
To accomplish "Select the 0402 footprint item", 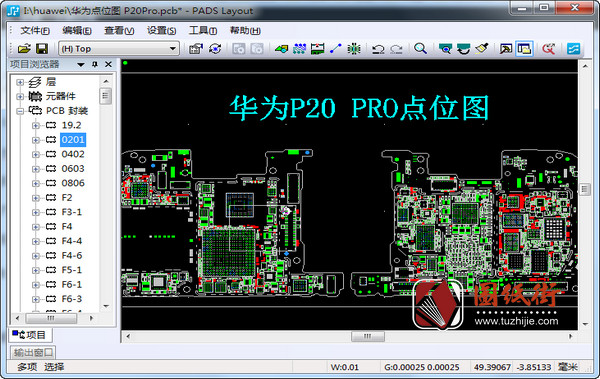I will tap(73, 154).
